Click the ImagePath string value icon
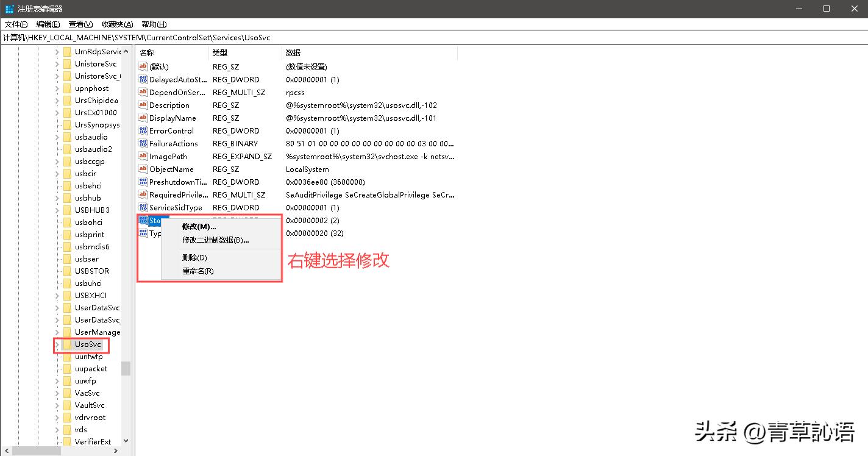This screenshot has width=868, height=456. click(143, 157)
